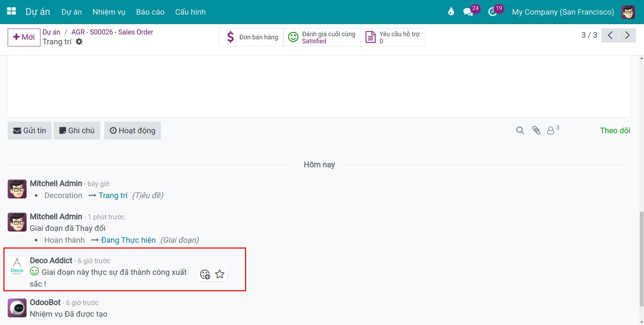The width and height of the screenshot is (644, 325).
Task: Click the Gửi tin button
Action: tap(30, 130)
